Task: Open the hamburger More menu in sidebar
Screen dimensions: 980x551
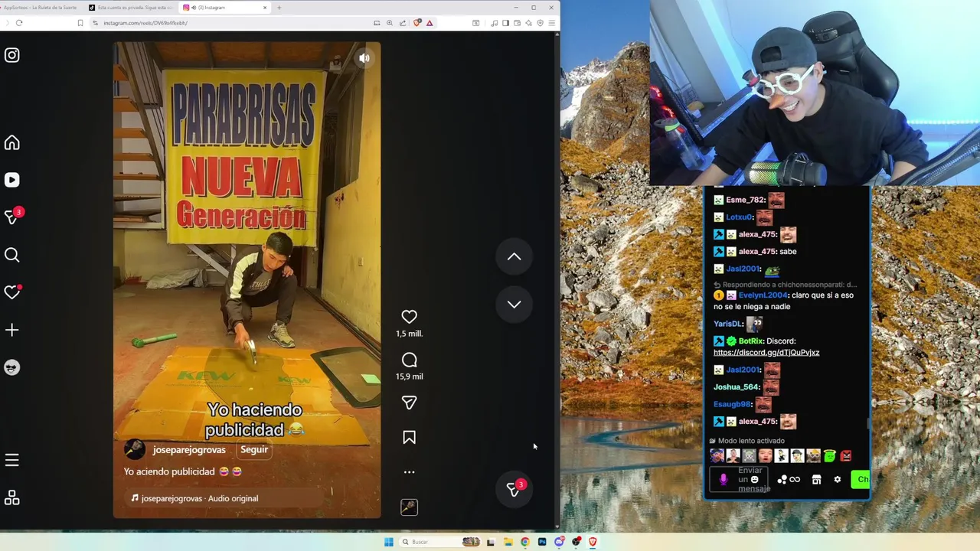Action: click(x=12, y=460)
